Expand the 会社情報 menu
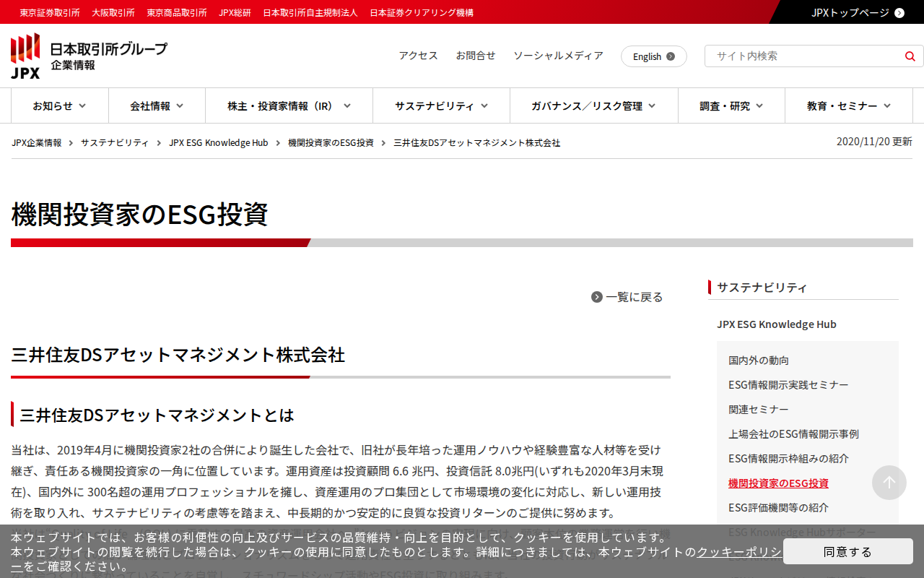This screenshot has height=578, width=924. (x=157, y=105)
